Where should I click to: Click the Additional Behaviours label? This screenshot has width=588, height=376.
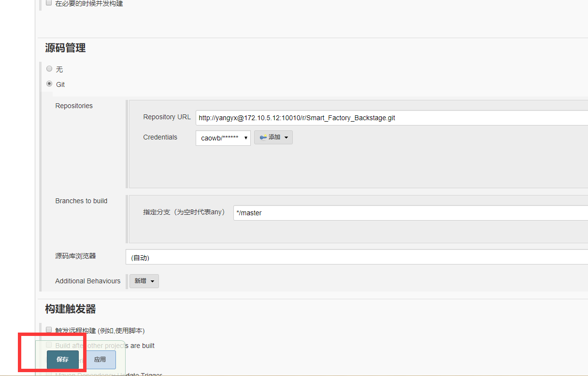tap(88, 281)
